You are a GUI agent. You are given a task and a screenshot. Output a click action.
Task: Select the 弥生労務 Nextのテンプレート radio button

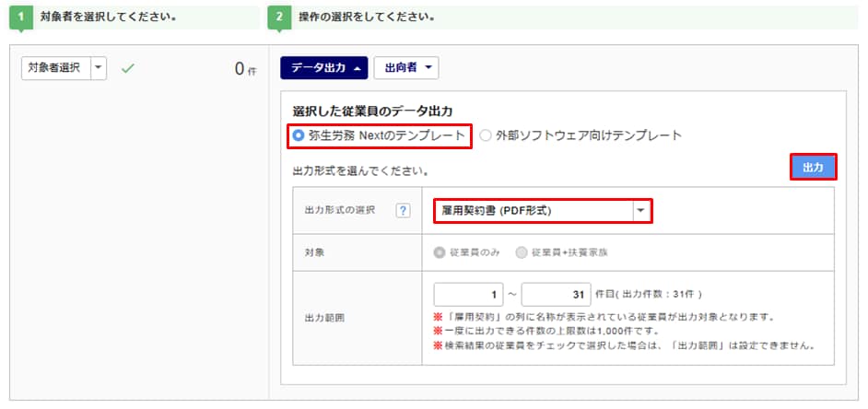(x=299, y=135)
